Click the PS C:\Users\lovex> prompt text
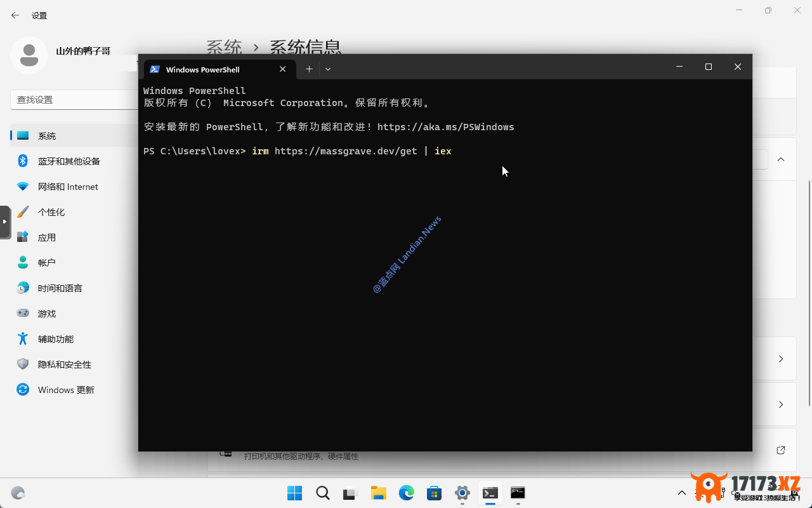812x508 pixels. pyautogui.click(x=194, y=151)
